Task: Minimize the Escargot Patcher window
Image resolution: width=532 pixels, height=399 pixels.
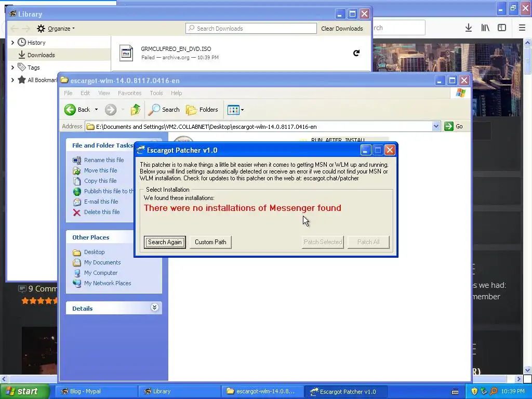Action: [365, 150]
